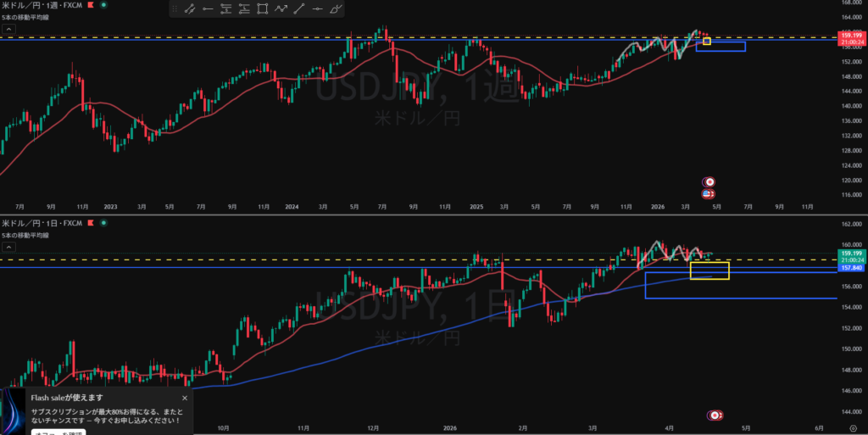Choose the long position tool in toolbar
868x435 pixels.
[x=227, y=9]
